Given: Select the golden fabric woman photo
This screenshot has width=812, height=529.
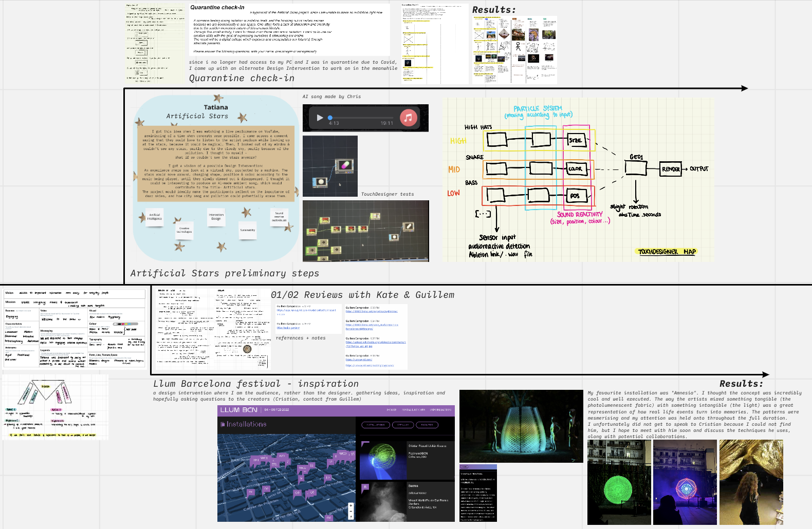Looking at the screenshot, I should (751, 482).
